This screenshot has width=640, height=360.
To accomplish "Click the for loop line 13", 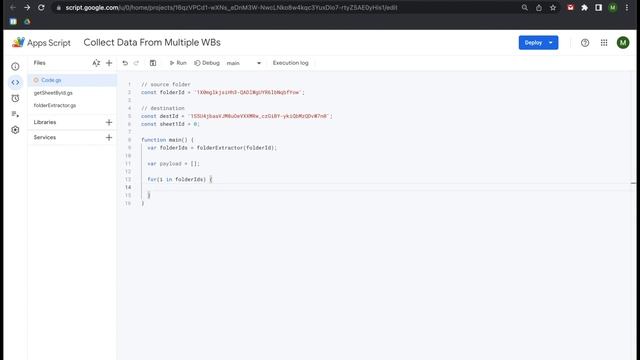I will 180,179.
